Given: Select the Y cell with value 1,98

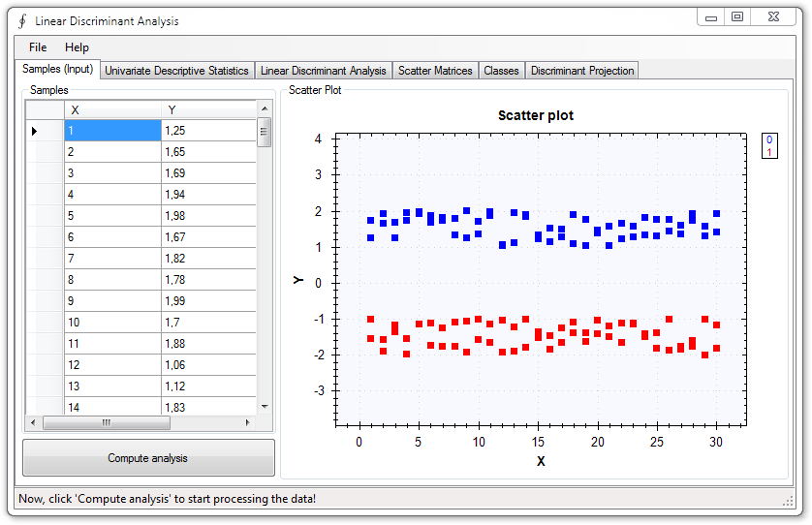Looking at the screenshot, I should (x=208, y=215).
